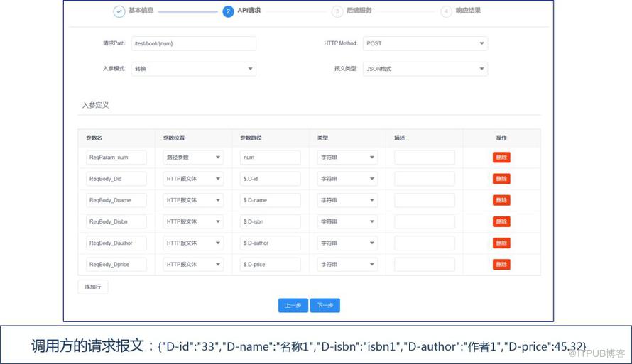Focus the 请求Path input field
The image size is (632, 364).
pos(193,43)
